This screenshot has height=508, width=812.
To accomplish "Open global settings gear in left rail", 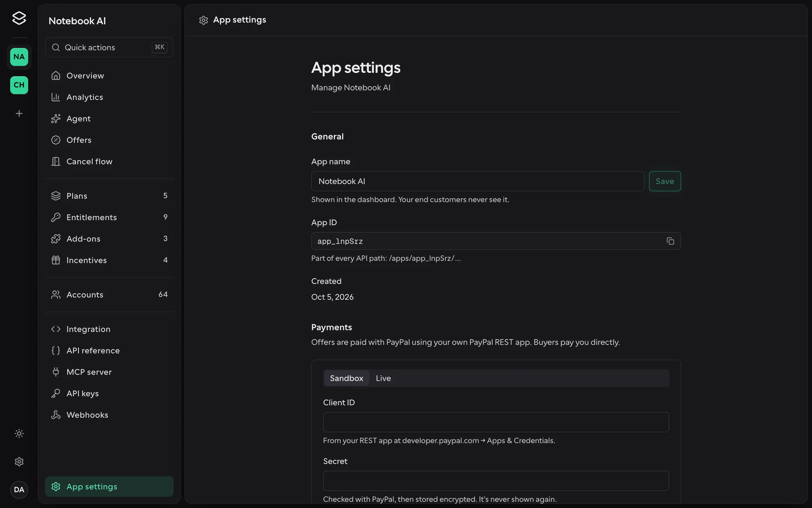I will (x=19, y=461).
